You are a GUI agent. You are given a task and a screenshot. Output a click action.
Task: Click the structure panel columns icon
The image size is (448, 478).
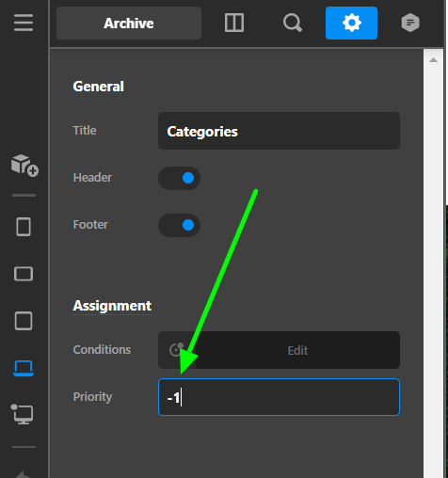coord(234,23)
